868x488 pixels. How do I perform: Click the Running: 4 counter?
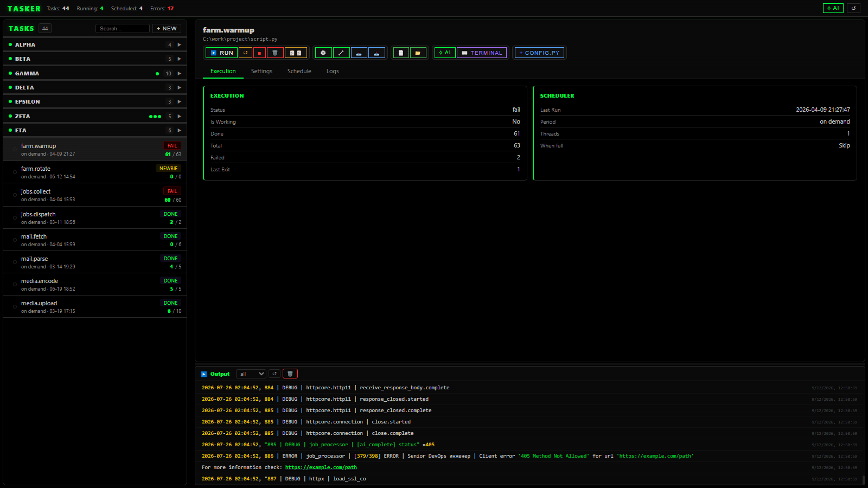[x=90, y=8]
